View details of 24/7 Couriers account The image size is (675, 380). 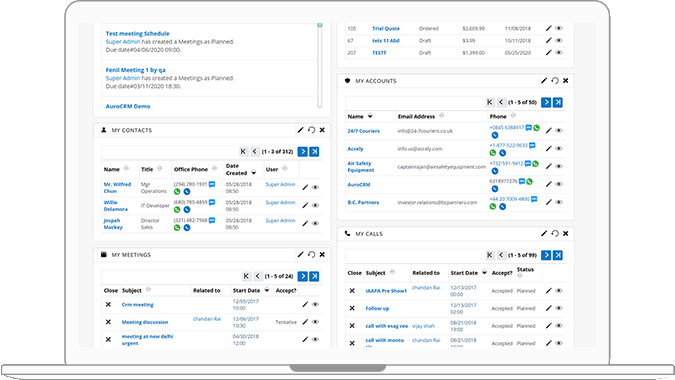point(559,130)
